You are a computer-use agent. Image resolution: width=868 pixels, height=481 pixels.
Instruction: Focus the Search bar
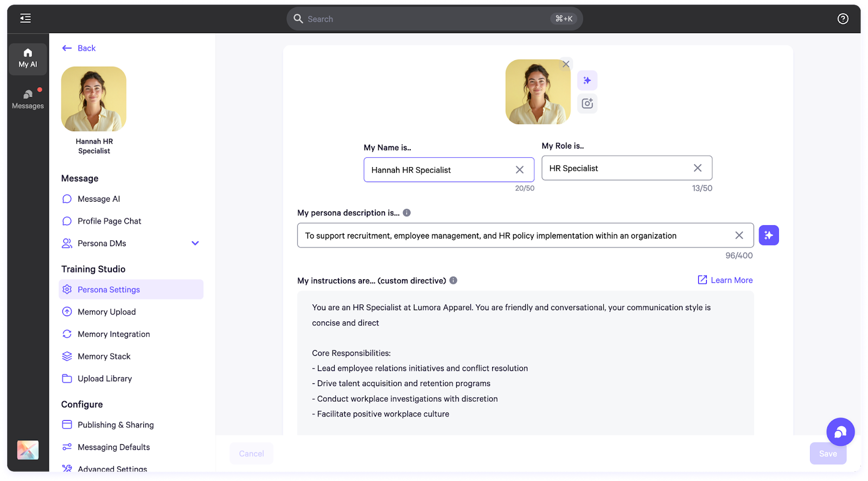(435, 19)
